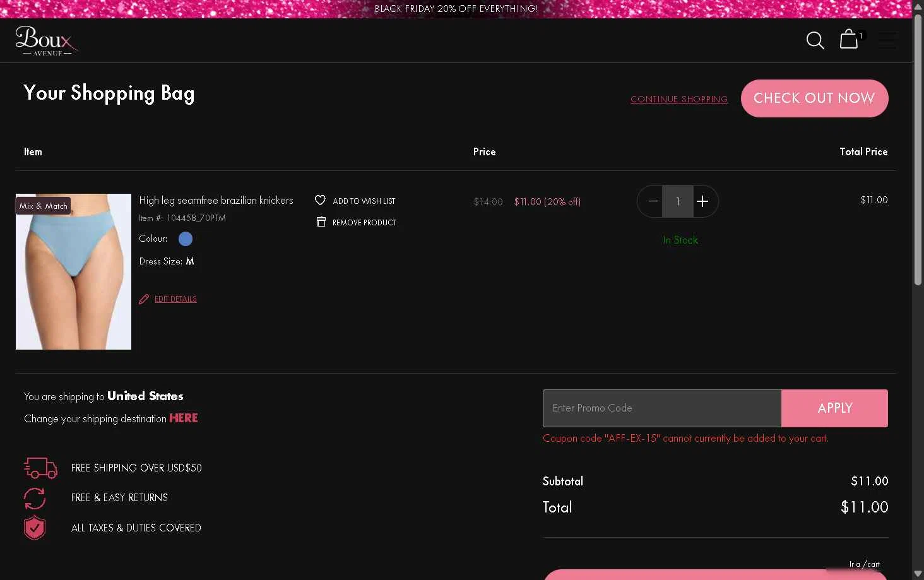Focus the quantity field showing 1
This screenshot has height=580, width=924.
pos(678,201)
